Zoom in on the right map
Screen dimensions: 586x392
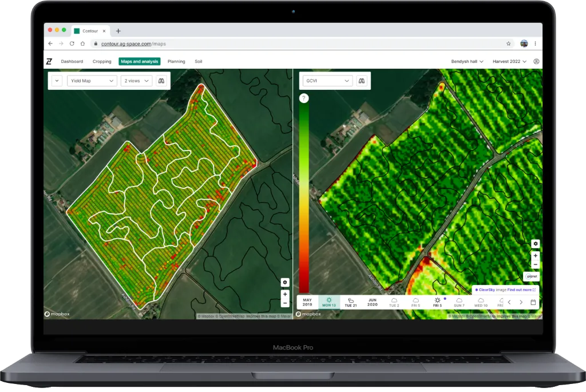tap(536, 256)
